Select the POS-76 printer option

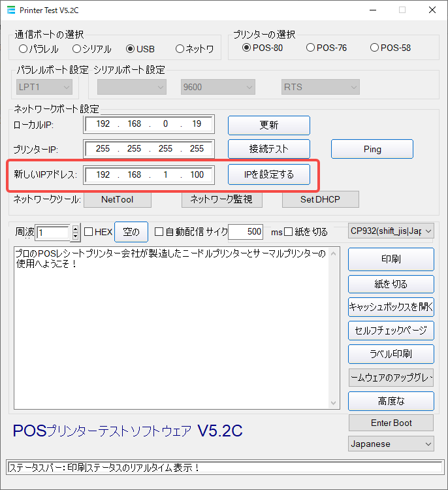pos(310,48)
